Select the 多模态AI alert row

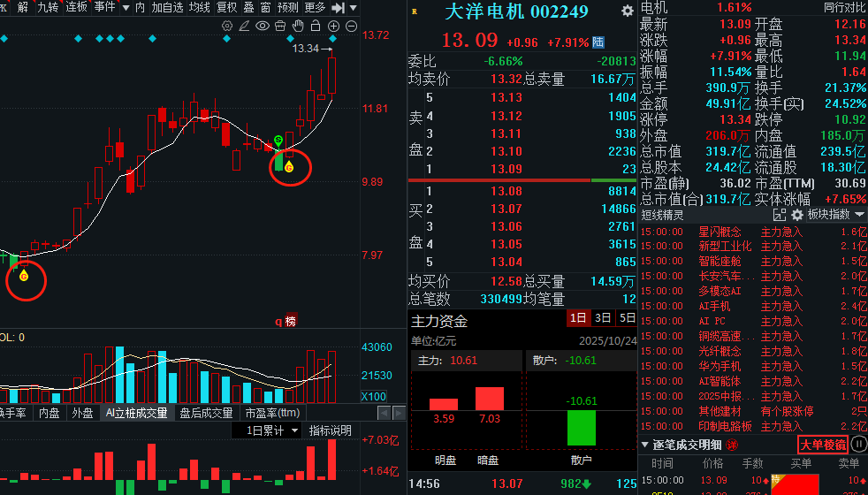[x=753, y=291]
